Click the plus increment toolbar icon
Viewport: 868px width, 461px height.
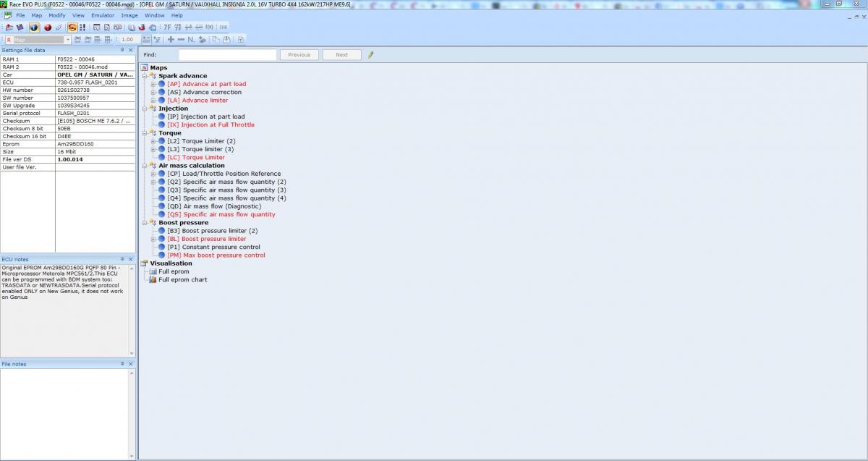[x=171, y=40]
